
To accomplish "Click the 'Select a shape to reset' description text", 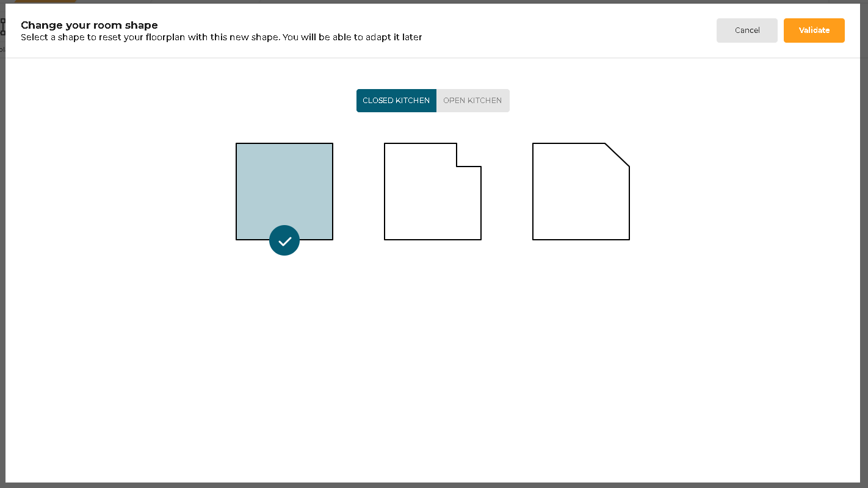I will coord(221,37).
